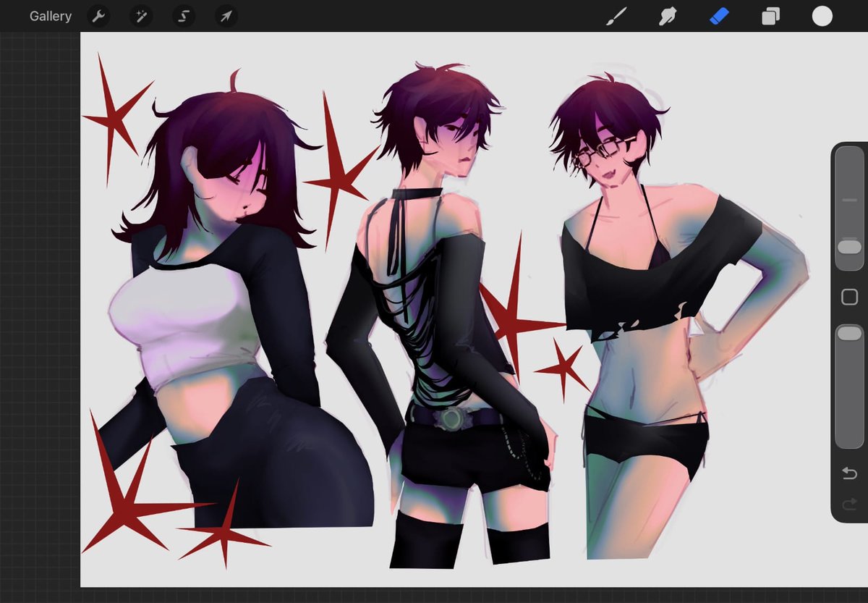Open the Actions wrench menu

tap(98, 16)
